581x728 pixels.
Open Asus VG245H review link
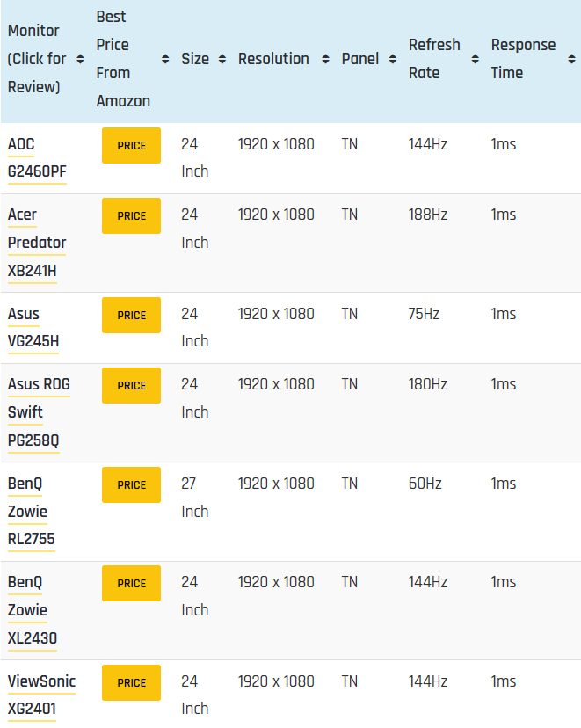pyautogui.click(x=33, y=328)
